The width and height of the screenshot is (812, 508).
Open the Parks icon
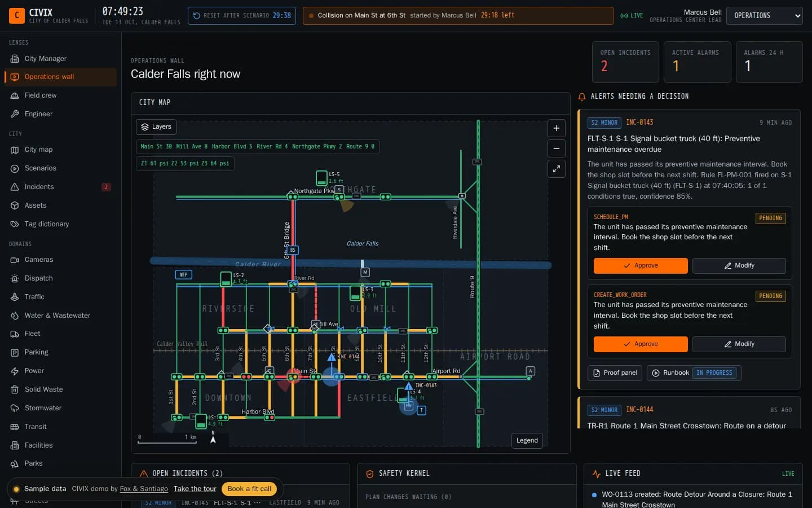tap(15, 463)
